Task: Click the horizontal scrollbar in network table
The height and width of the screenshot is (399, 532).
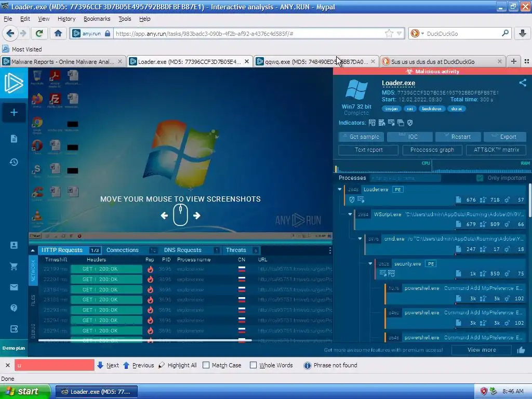Action: pyautogui.click(x=145, y=340)
